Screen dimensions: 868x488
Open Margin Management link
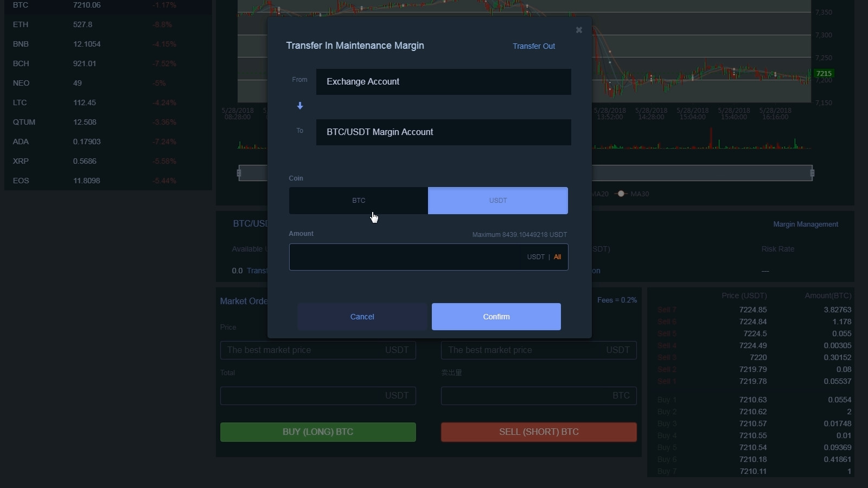pyautogui.click(x=805, y=224)
